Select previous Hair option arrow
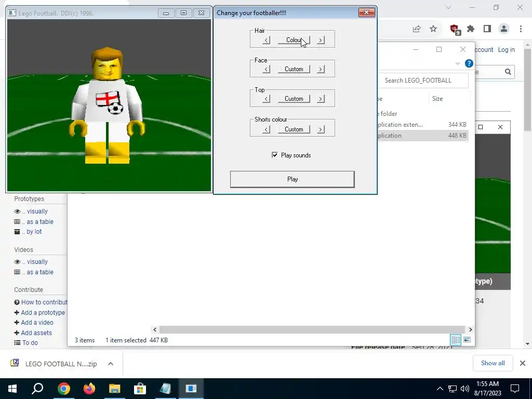 (267, 40)
